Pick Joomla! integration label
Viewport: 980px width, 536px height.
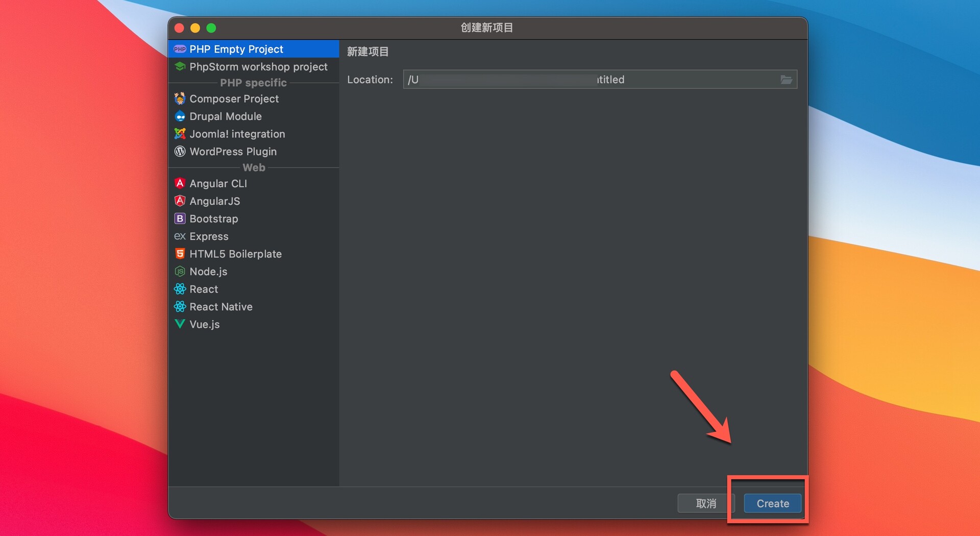click(237, 134)
